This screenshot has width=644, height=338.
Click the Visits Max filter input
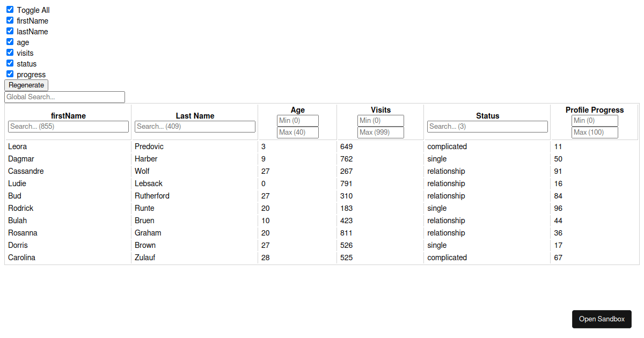(x=380, y=133)
